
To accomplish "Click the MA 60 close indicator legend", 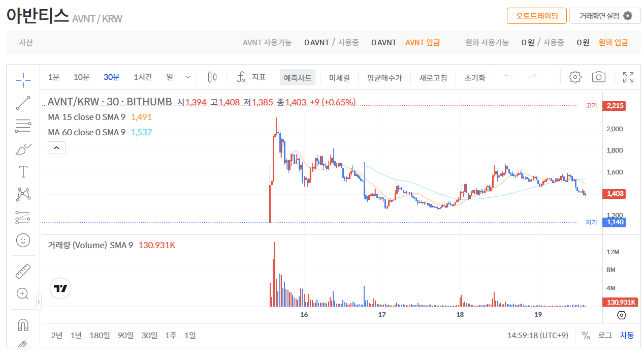I will pyautogui.click(x=86, y=132).
